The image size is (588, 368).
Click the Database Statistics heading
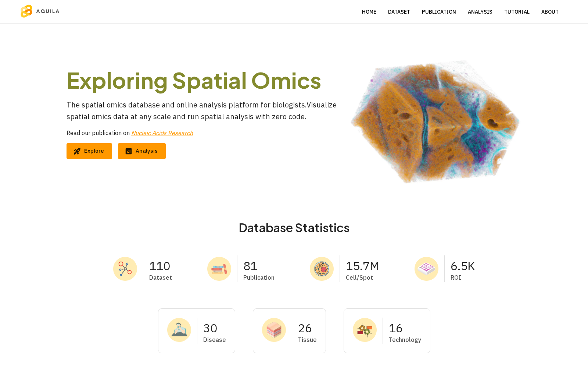pos(294,228)
